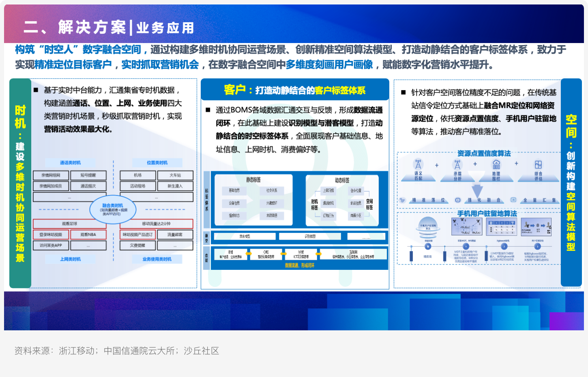Click the 基础信息 static tag
Screen dimensions: 588x377
[234, 190]
